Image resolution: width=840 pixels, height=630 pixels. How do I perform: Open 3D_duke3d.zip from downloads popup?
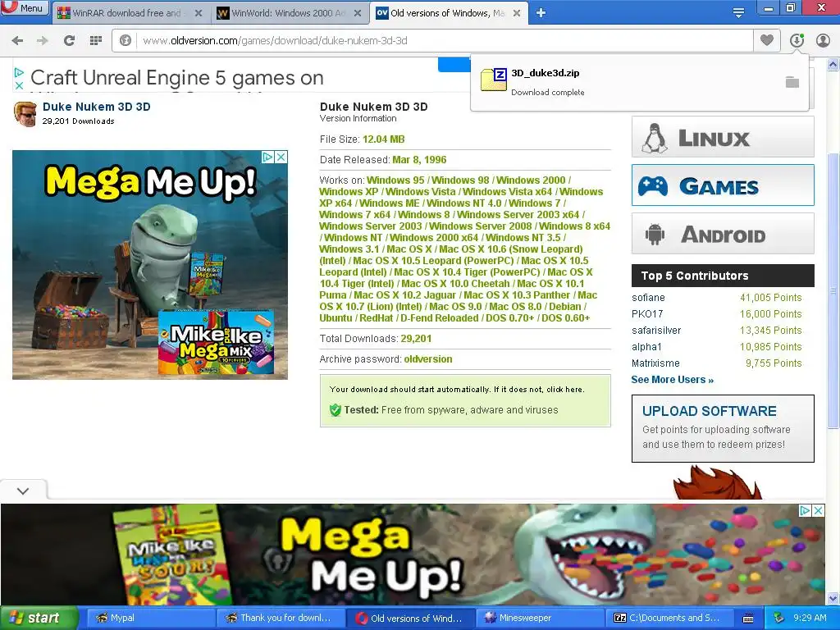click(x=545, y=73)
